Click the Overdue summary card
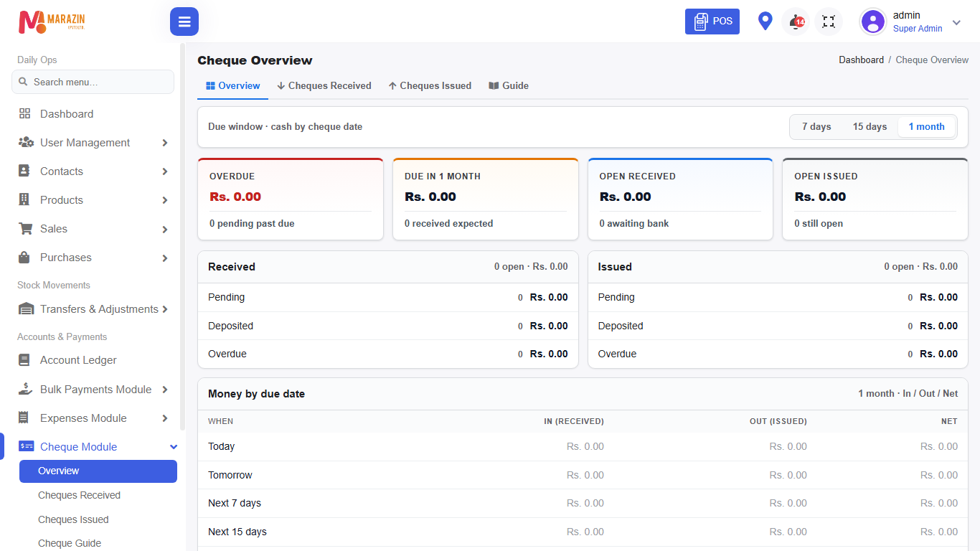This screenshot has width=980, height=551. pos(291,199)
